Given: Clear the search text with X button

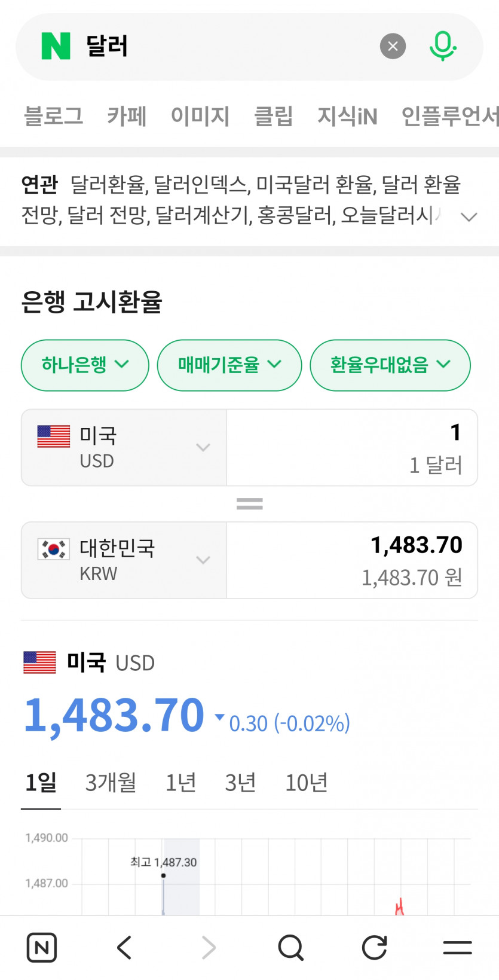Looking at the screenshot, I should tap(393, 46).
